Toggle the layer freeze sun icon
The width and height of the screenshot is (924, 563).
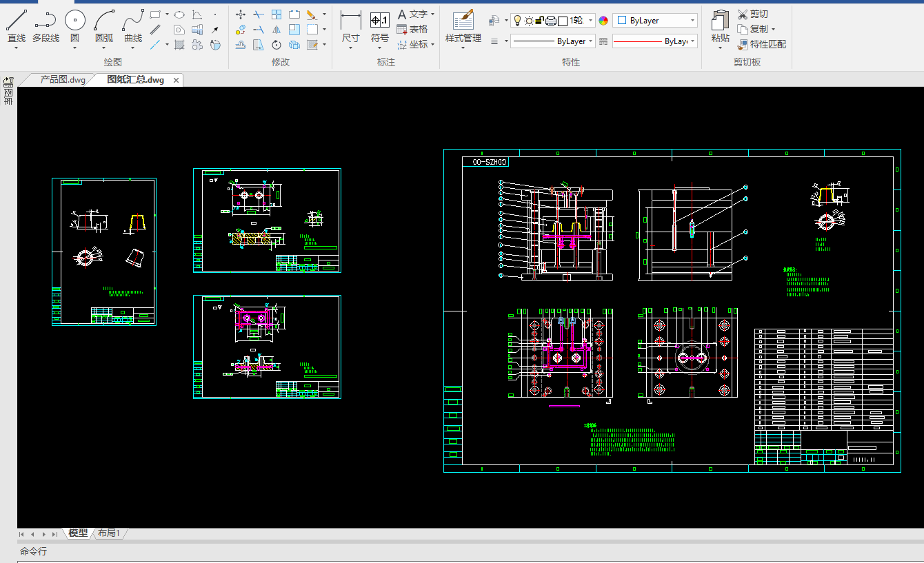[x=529, y=21]
